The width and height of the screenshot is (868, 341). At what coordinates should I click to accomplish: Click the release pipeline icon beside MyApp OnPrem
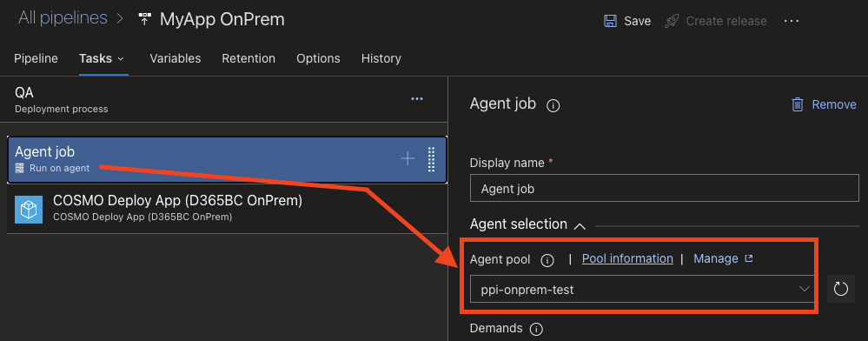(x=144, y=19)
